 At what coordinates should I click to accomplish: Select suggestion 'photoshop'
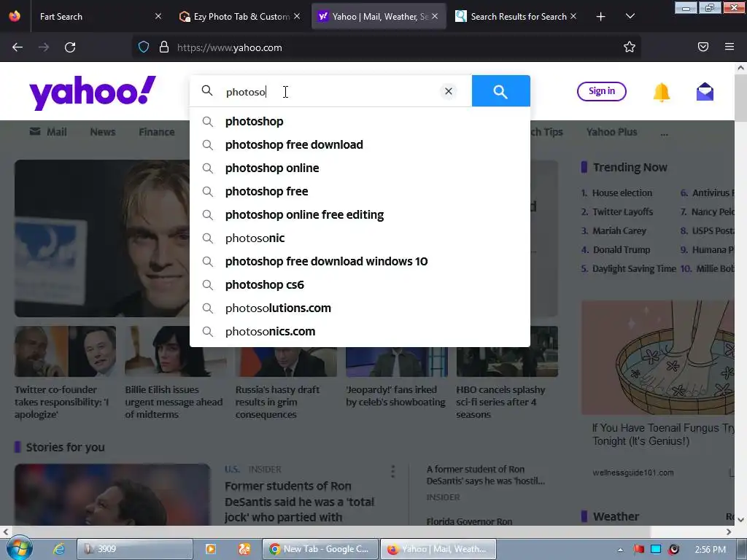point(360,122)
